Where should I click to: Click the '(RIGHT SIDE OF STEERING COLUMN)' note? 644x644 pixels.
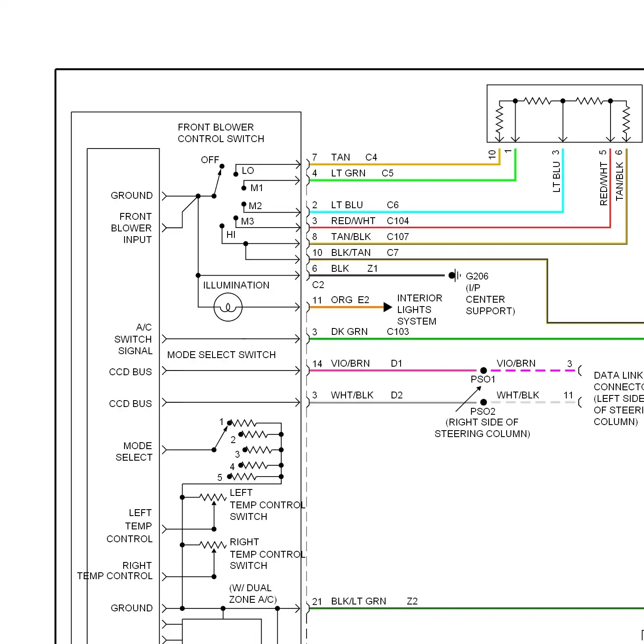(x=482, y=428)
